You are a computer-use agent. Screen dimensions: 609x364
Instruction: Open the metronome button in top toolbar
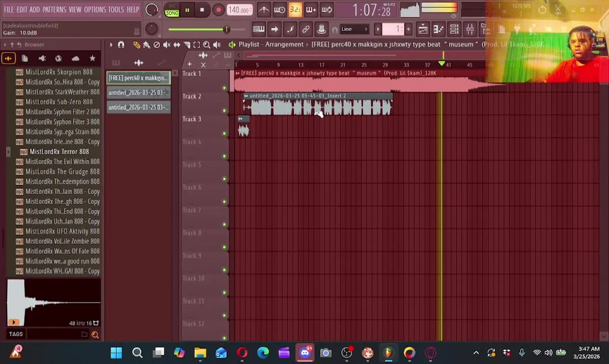[x=264, y=9]
